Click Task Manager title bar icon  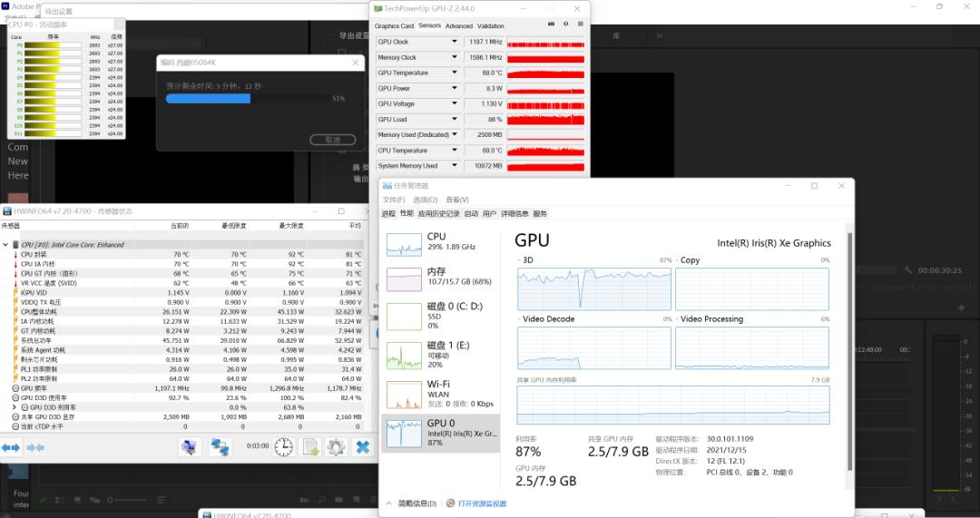point(387,186)
